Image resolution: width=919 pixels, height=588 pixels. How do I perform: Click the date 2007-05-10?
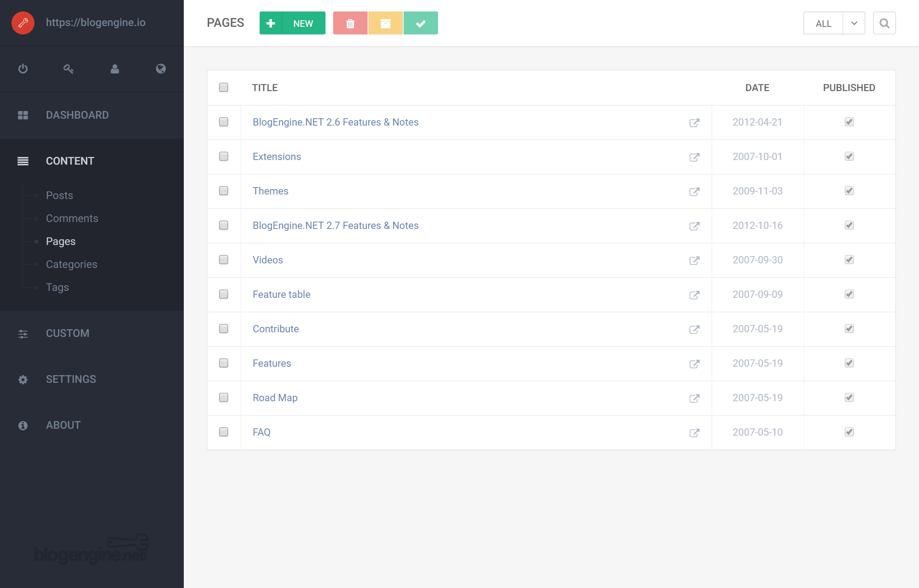point(757,432)
